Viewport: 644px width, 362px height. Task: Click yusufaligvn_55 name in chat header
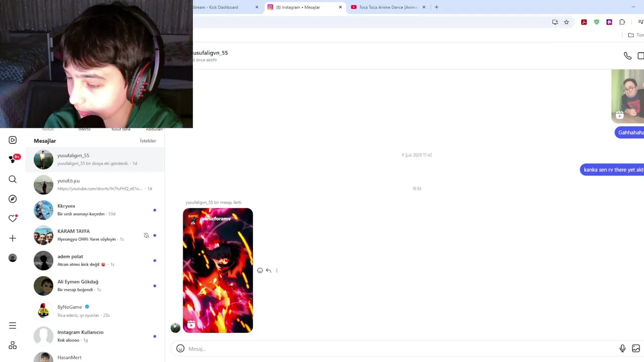210,53
